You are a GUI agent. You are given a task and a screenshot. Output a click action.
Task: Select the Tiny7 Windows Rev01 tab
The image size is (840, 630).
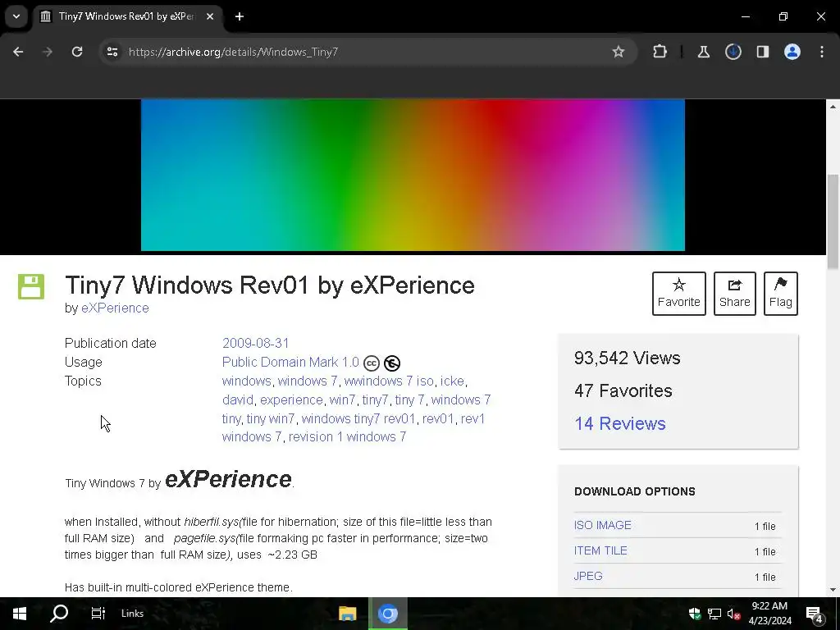[127, 16]
